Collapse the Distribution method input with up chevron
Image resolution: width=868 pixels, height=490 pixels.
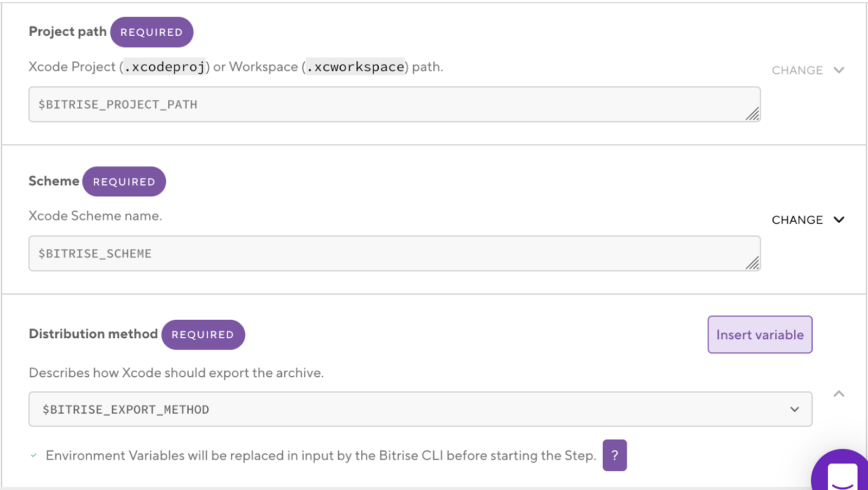[x=839, y=394]
